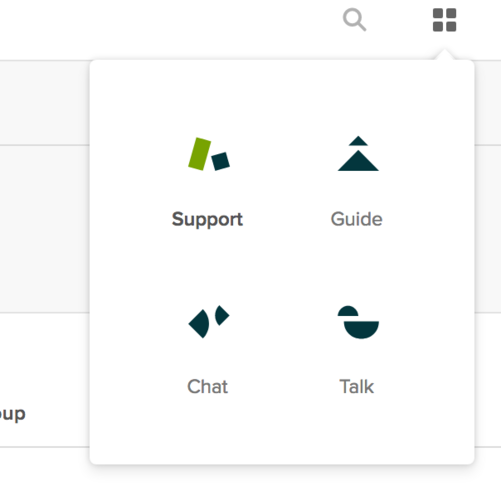Click the popover caret below the grid icon
The height and width of the screenshot is (486, 501).
444,55
